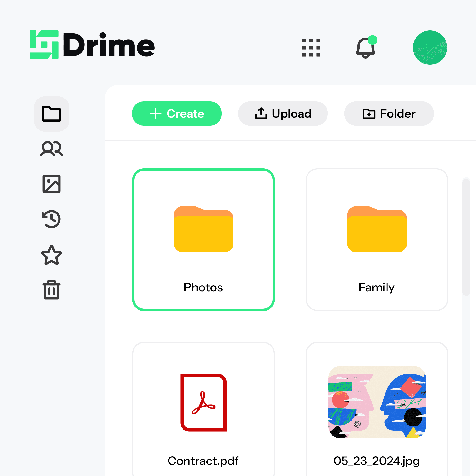The width and height of the screenshot is (476, 476).
Task: Select the yellow folder icon inside Family card
Action: coord(377,229)
